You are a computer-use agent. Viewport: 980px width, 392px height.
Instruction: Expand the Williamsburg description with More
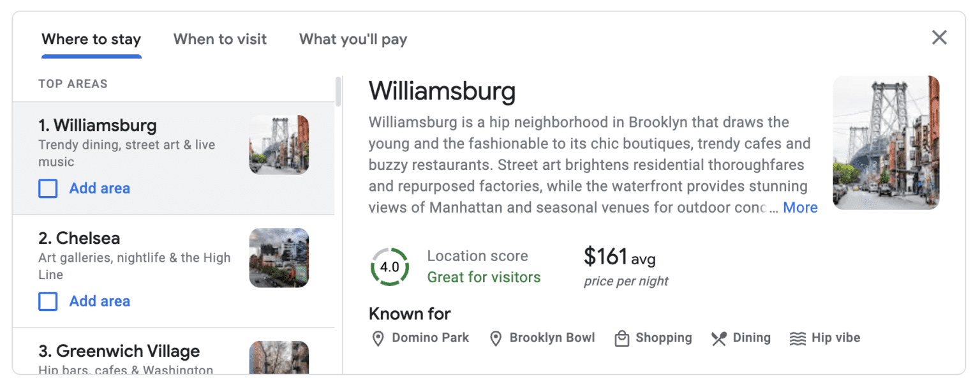click(800, 207)
